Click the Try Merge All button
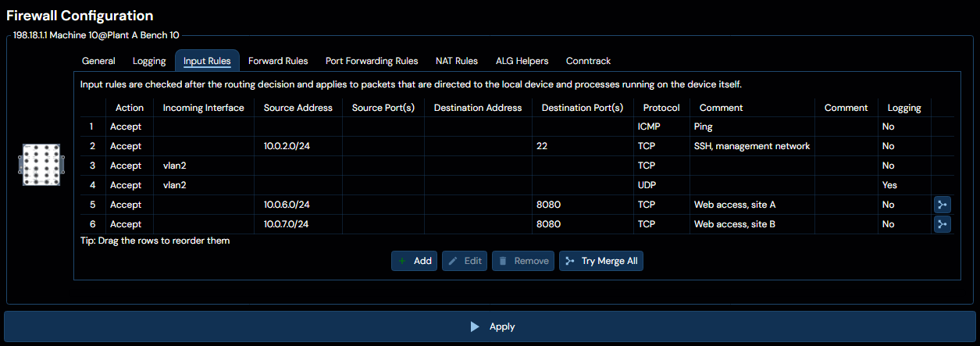 tap(601, 261)
